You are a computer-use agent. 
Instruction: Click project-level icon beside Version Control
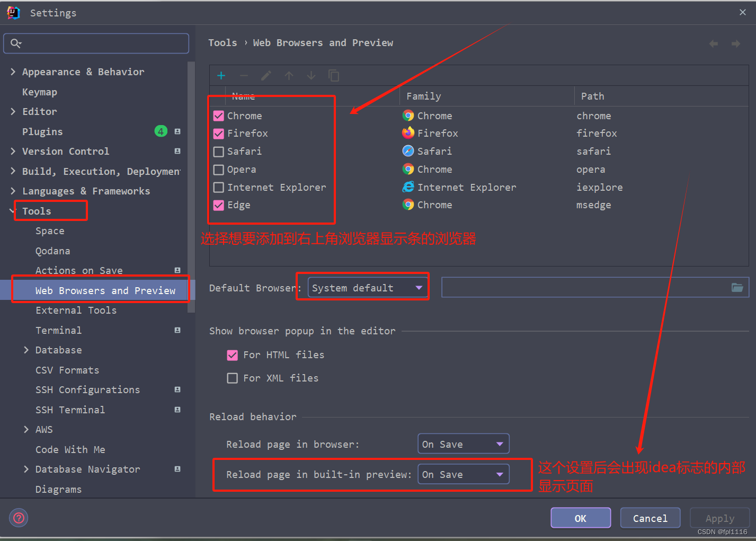[x=177, y=151]
